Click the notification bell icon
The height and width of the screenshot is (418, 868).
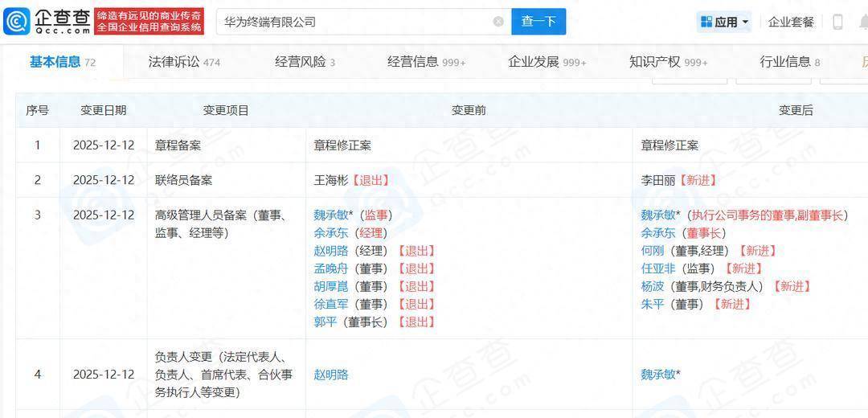pos(862,22)
